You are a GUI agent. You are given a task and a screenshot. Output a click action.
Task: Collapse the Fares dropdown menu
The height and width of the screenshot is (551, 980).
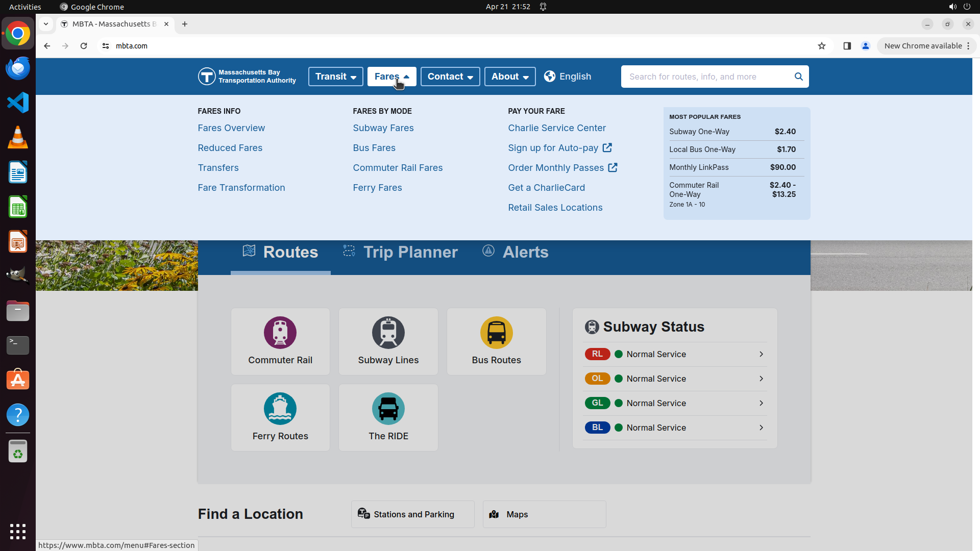[391, 77]
